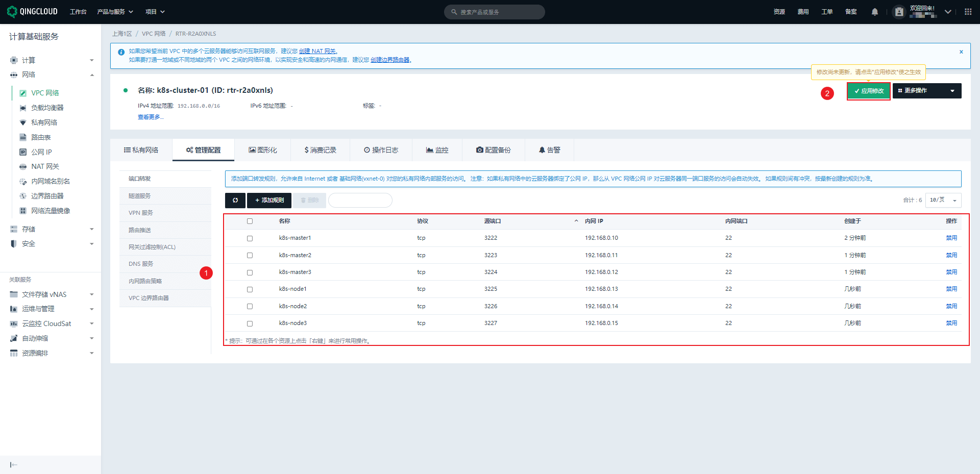Open the apps grid icon in the header

pyautogui.click(x=968, y=12)
